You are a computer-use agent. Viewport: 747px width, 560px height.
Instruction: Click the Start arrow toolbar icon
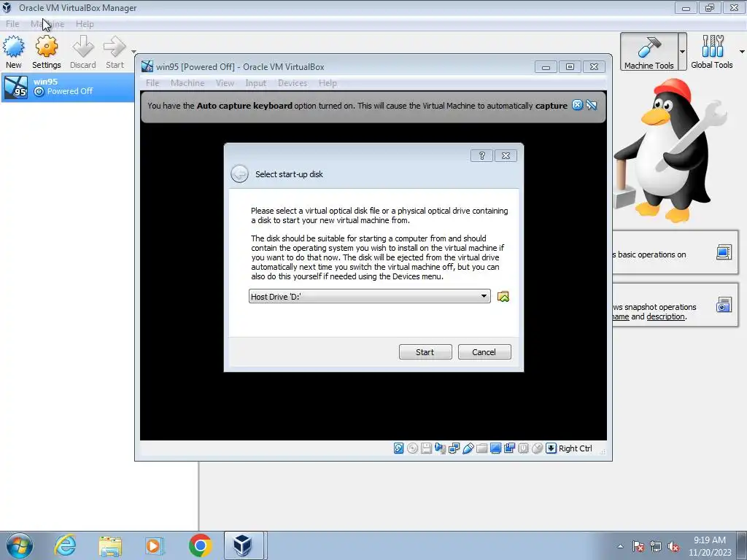[115, 52]
